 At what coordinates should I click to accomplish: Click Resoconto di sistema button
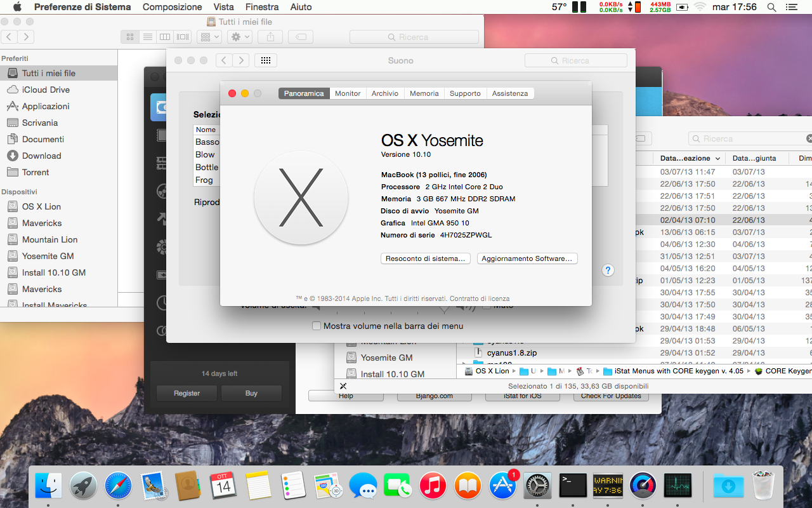click(x=426, y=258)
